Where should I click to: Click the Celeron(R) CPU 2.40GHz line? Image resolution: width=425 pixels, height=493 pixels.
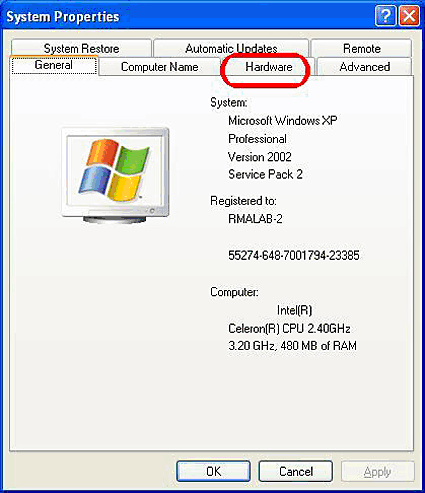pyautogui.click(x=289, y=329)
